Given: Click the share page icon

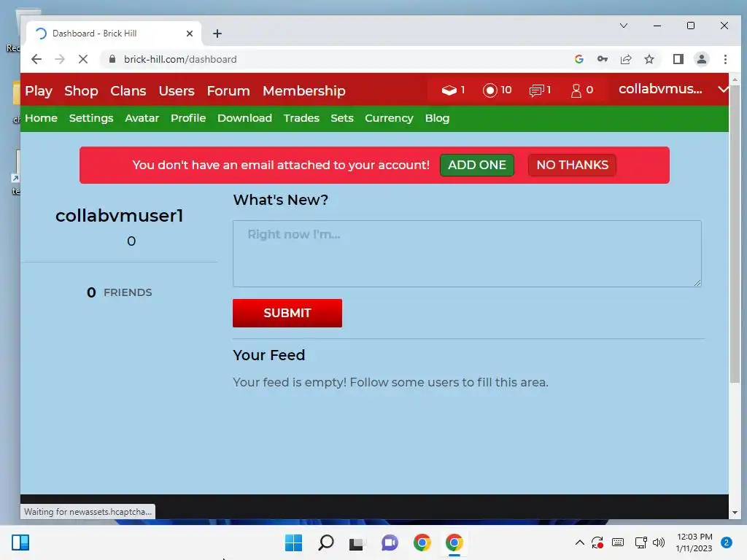Looking at the screenshot, I should pyautogui.click(x=625, y=59).
